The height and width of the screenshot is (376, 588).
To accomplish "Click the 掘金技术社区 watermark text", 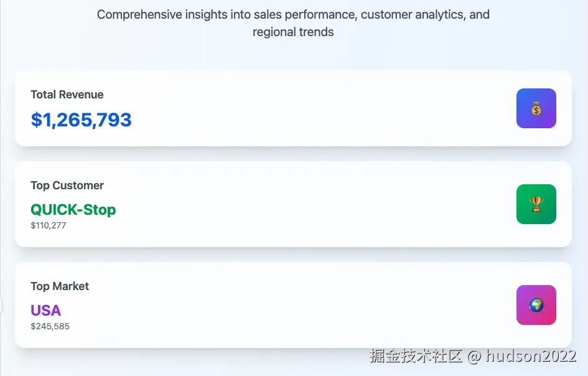I will (x=416, y=356).
